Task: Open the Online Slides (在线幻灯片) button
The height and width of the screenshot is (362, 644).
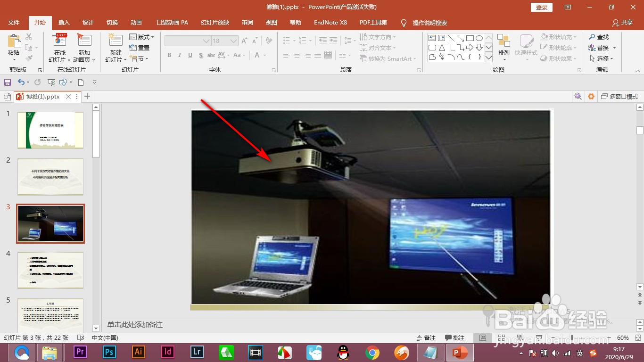Action: (x=59, y=48)
